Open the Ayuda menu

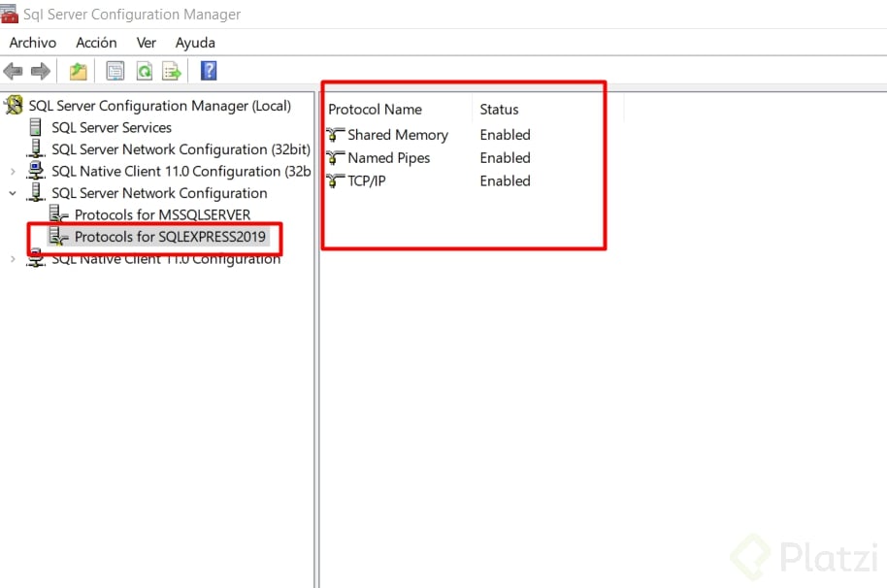pos(195,43)
